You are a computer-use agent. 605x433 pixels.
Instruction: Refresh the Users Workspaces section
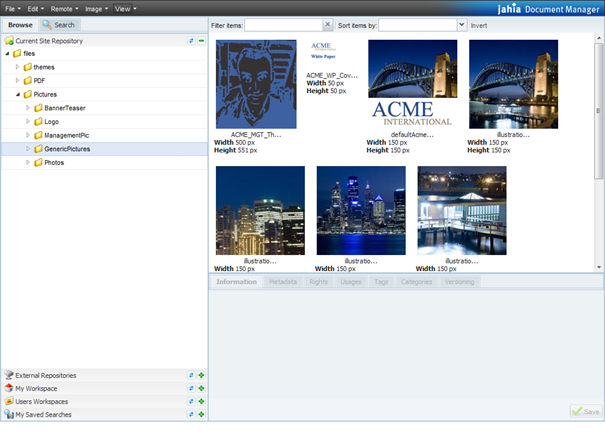(x=191, y=401)
